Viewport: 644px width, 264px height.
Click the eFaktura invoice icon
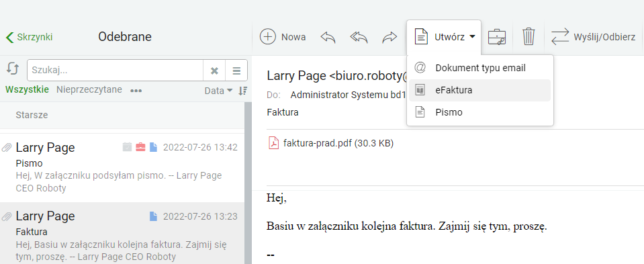click(420, 90)
